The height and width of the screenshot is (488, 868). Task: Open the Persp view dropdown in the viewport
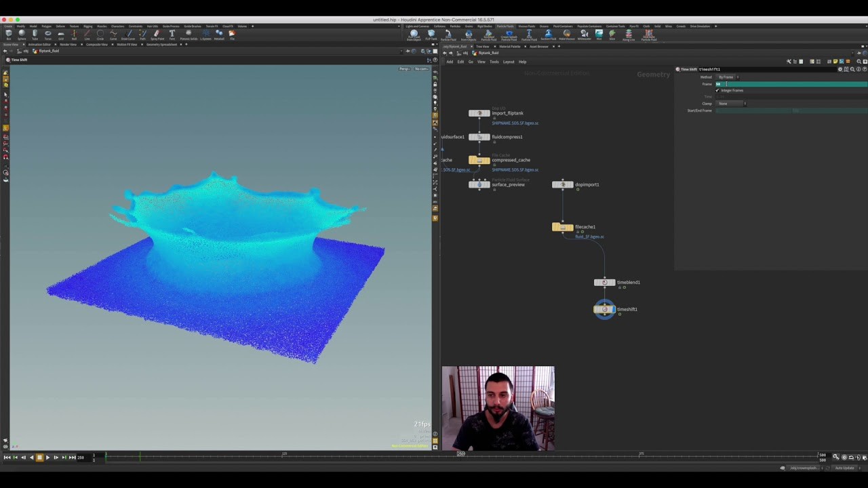tap(404, 68)
